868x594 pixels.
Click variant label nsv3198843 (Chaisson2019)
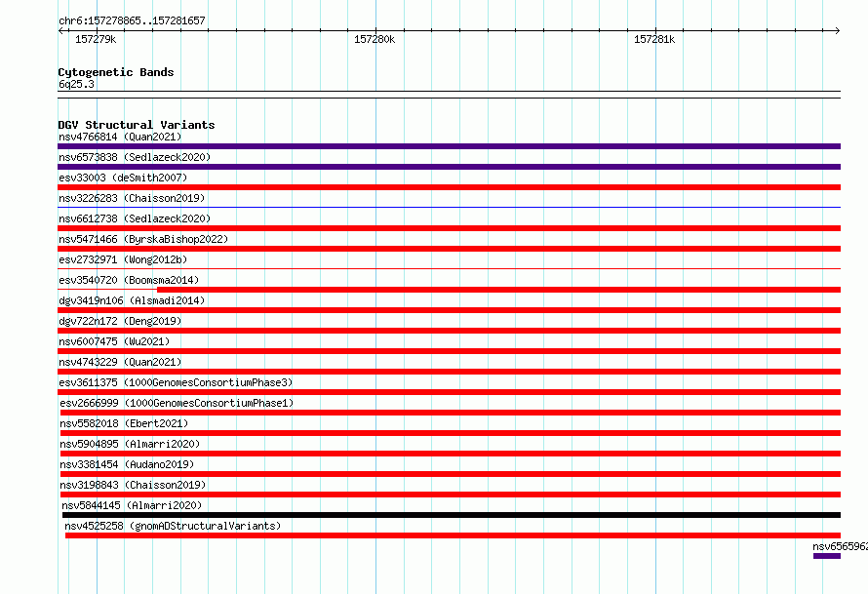pos(133,485)
